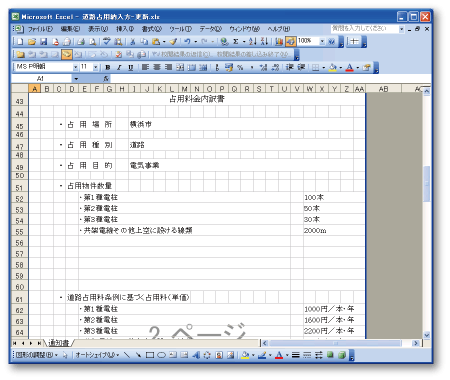
Task: Toggle Underline formatting
Action: coord(131,67)
